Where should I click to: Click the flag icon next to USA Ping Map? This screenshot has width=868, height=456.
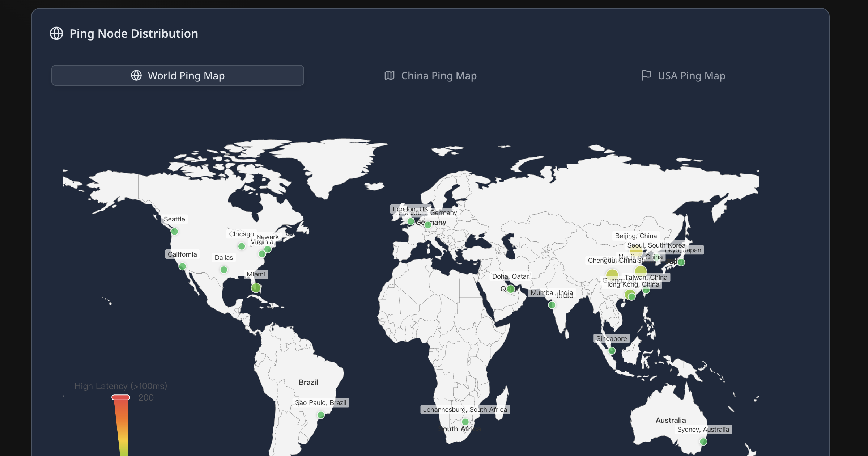click(646, 75)
